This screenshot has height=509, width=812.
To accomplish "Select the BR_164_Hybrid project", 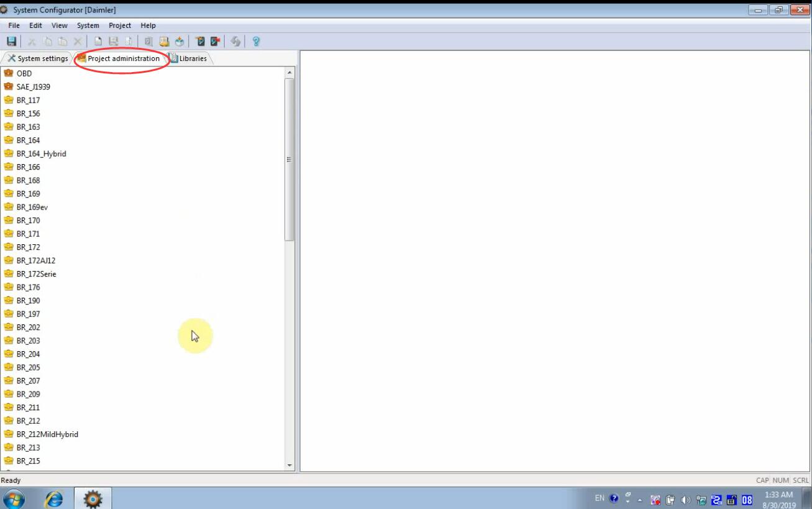I will (41, 154).
